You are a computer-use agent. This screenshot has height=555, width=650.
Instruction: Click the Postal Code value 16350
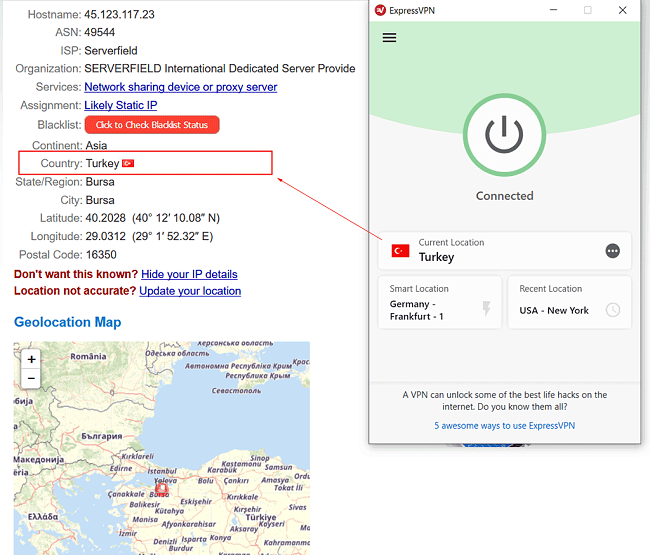coord(101,254)
